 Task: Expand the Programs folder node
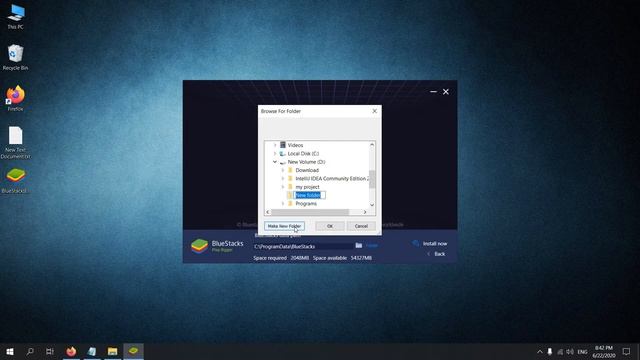(x=283, y=204)
